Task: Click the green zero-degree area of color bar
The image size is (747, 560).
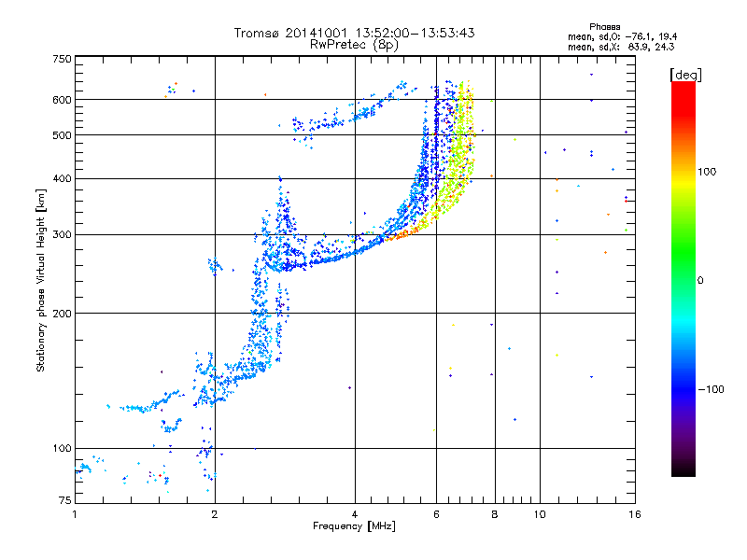Action: click(684, 280)
